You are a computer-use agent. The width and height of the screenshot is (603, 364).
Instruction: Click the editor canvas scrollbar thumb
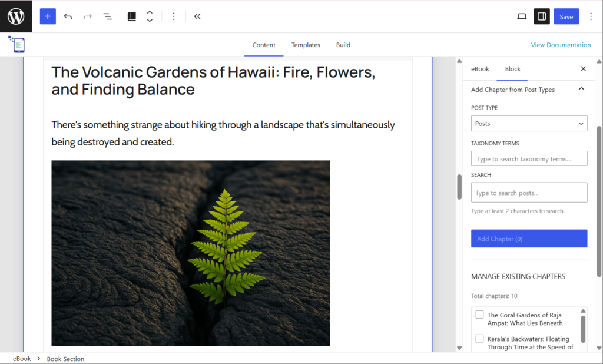tap(459, 187)
